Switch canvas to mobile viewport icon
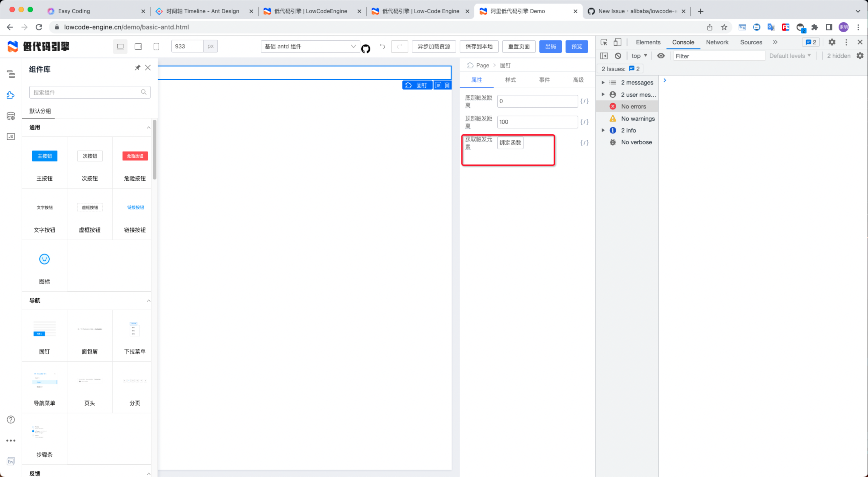868x477 pixels. pyautogui.click(x=156, y=47)
